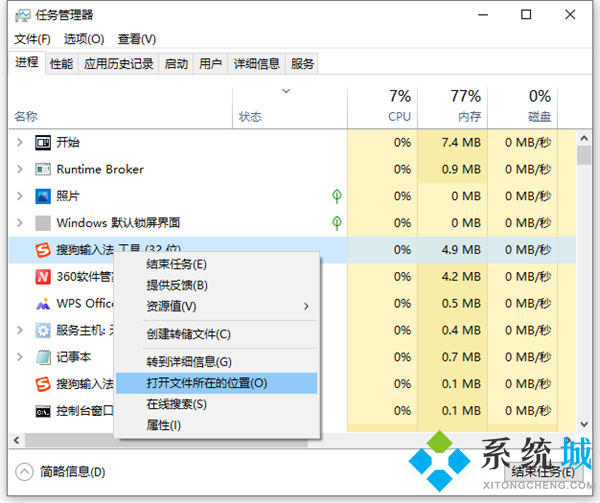Click the vertical scrollbar thumb
Screen dimensions: 600x503
coord(584,155)
